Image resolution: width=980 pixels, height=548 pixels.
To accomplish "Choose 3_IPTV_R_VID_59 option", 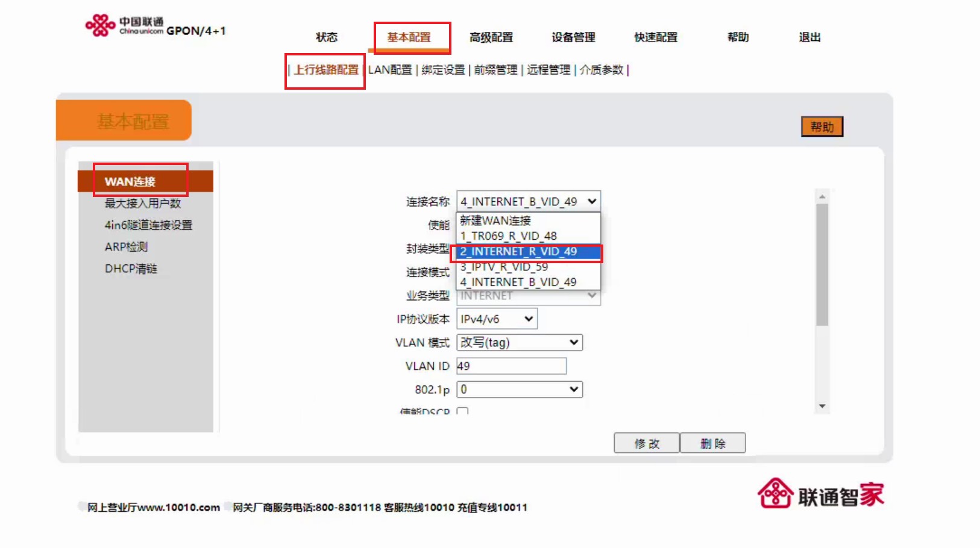I will (x=529, y=267).
